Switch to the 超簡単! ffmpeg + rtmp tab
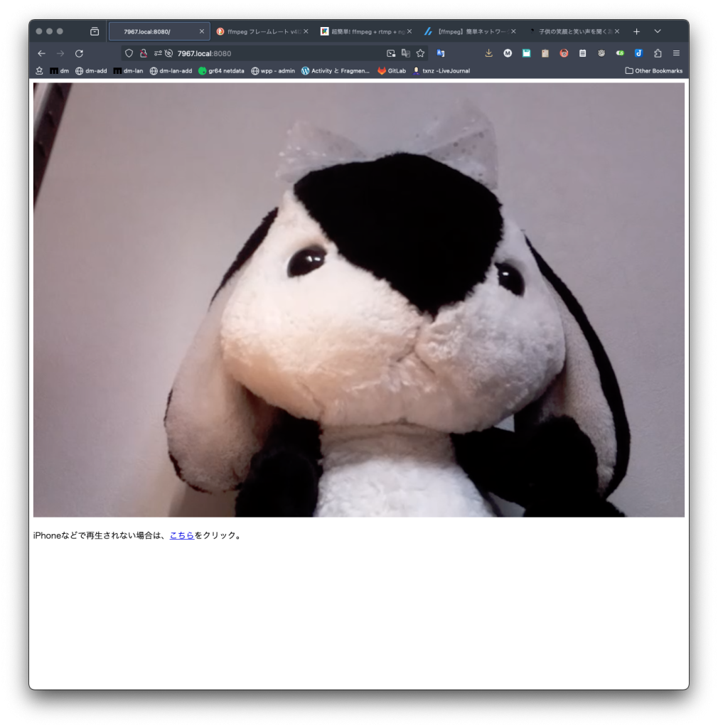This screenshot has height=728, width=718. click(x=364, y=31)
